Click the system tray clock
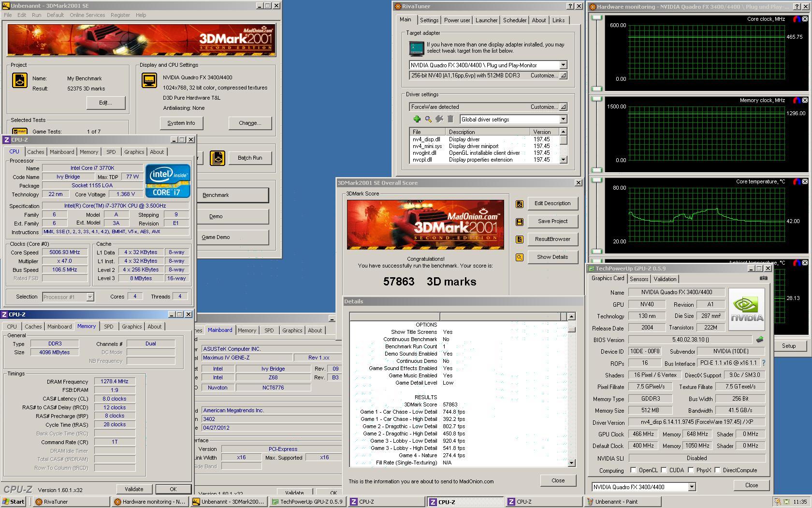This screenshot has height=508, width=812. [x=800, y=502]
